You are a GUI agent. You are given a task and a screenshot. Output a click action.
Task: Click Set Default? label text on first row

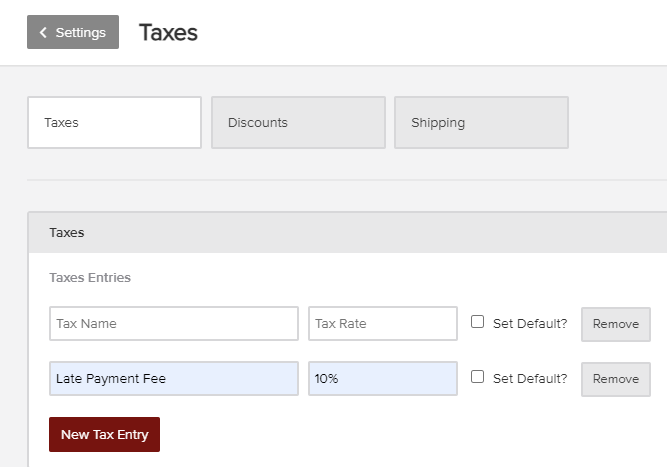coord(530,324)
